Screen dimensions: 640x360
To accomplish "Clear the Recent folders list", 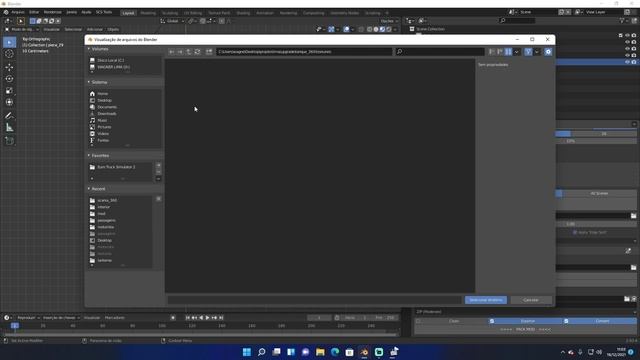I will pyautogui.click(x=158, y=199).
